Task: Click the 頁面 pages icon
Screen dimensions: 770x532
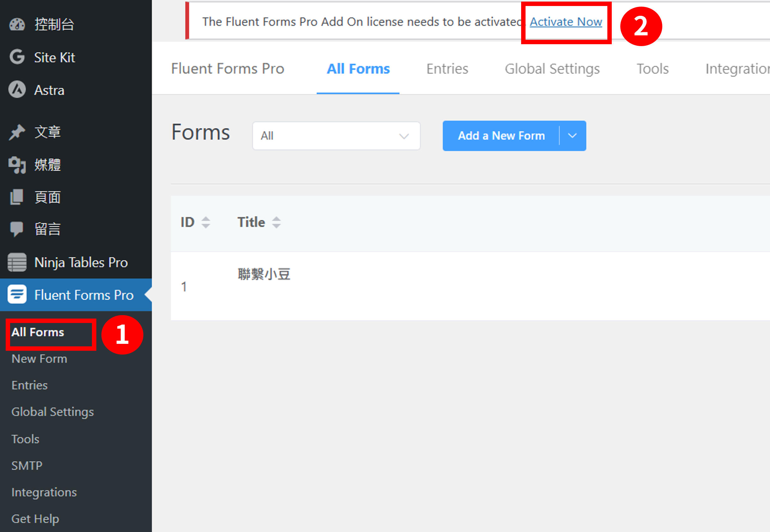Action: pos(17,197)
